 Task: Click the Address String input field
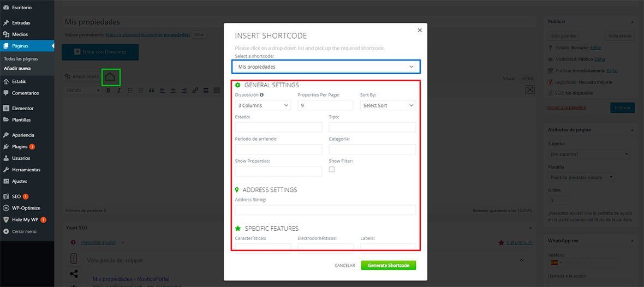[x=325, y=210]
